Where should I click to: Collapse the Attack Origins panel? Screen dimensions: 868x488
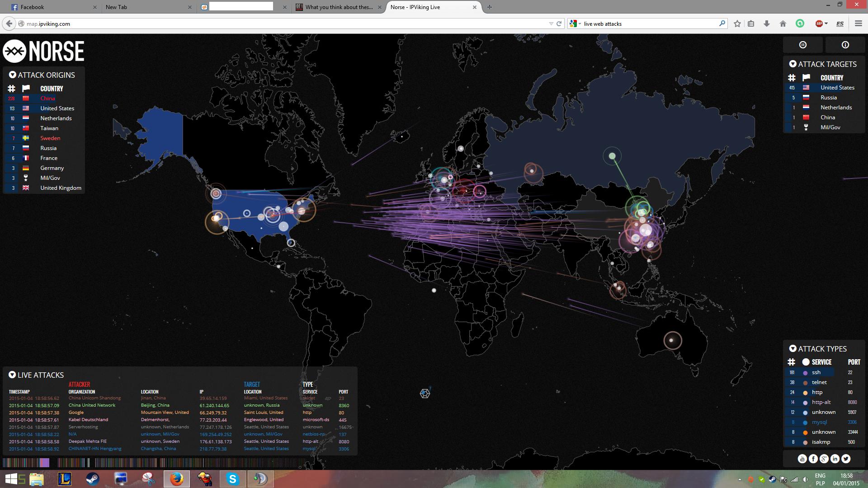click(x=13, y=75)
